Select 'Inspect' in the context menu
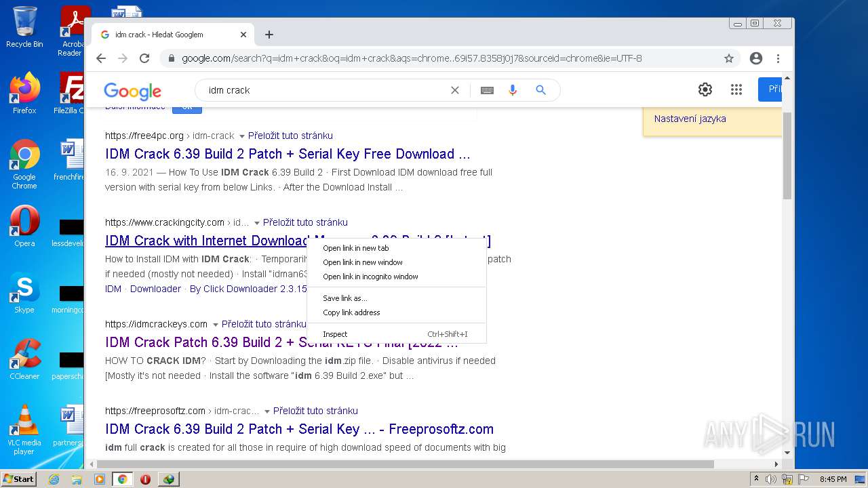This screenshot has width=868, height=488. pyautogui.click(x=397, y=334)
